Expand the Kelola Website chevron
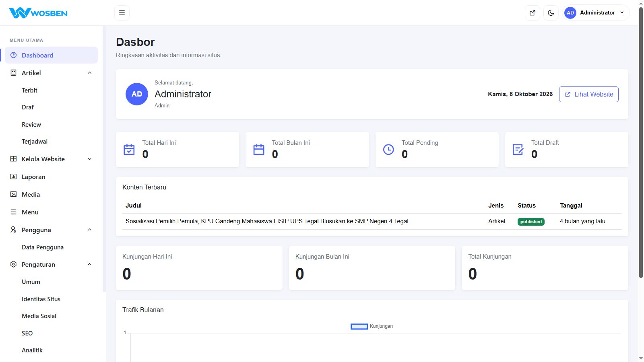The height and width of the screenshot is (362, 644). tap(90, 159)
